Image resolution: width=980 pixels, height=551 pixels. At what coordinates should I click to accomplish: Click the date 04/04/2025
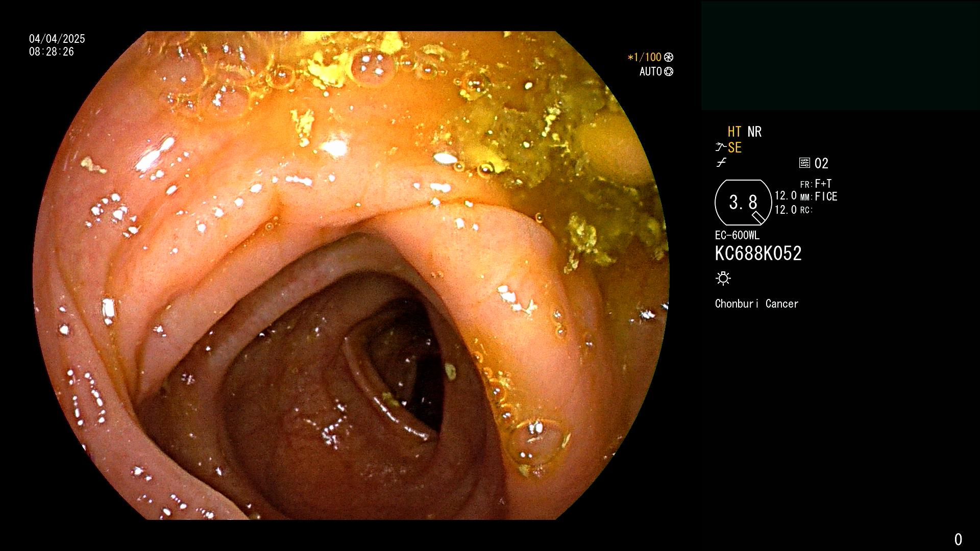coord(57,39)
